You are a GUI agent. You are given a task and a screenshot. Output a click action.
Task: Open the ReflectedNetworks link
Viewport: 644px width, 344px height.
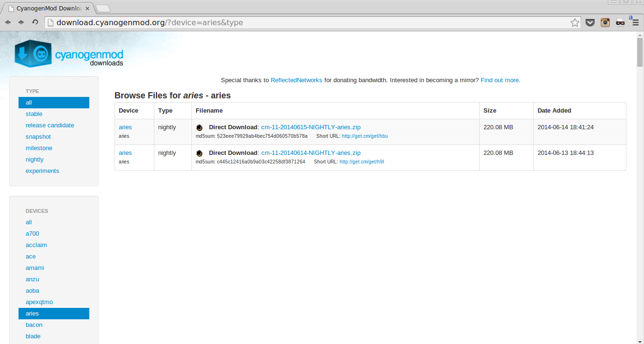[x=296, y=80]
